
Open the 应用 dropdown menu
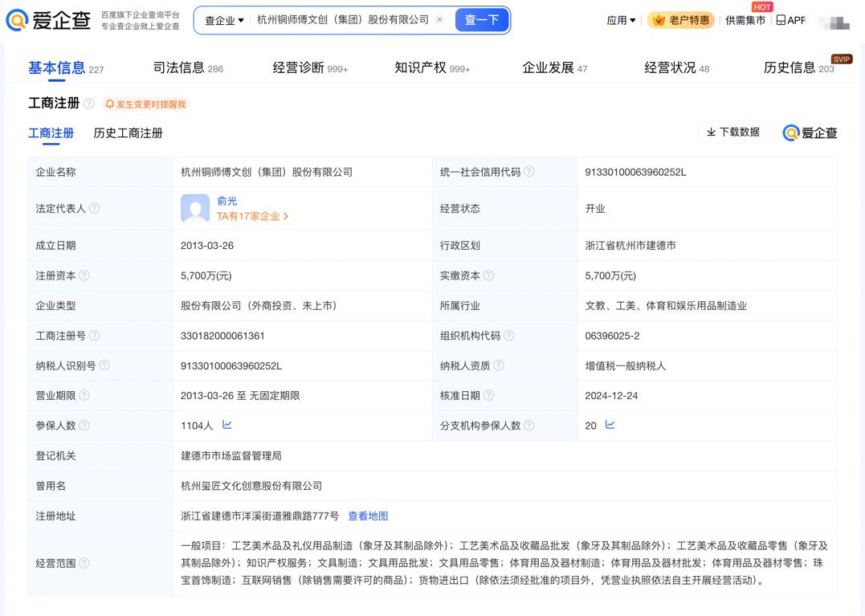[621, 20]
